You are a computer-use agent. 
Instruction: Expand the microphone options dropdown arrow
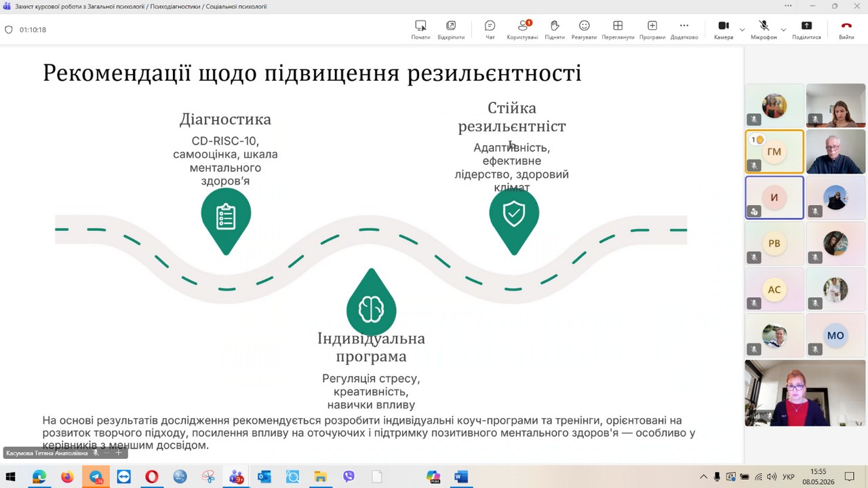tap(783, 30)
